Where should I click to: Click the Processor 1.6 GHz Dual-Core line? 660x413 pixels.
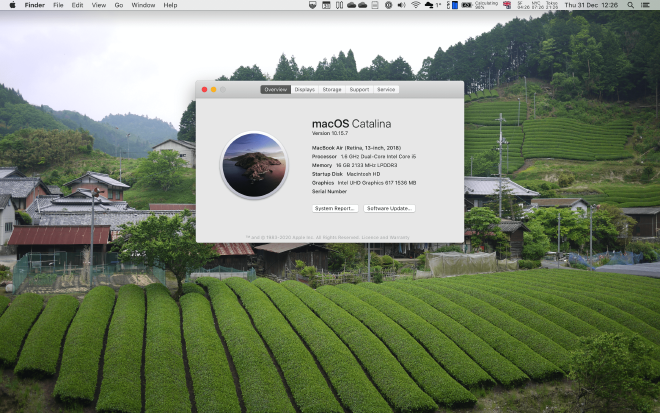pos(364,156)
